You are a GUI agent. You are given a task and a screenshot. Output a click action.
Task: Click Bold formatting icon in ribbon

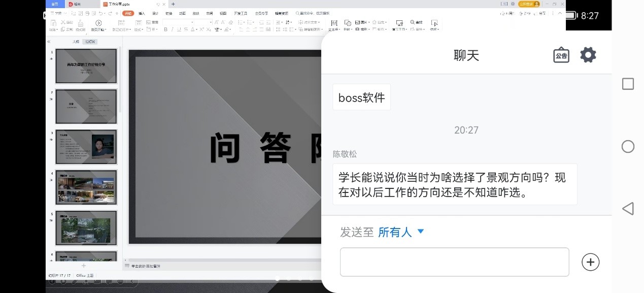(x=165, y=29)
